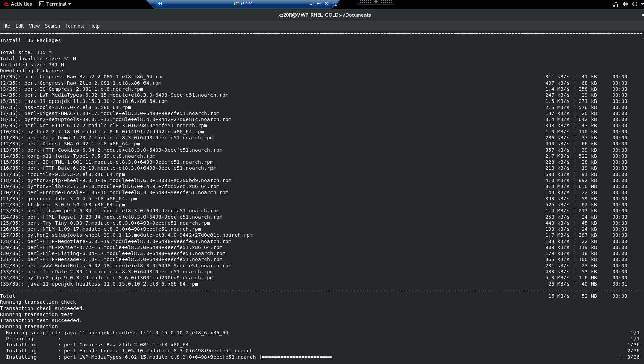Expand the system menu arrow at top right

(x=642, y=4)
